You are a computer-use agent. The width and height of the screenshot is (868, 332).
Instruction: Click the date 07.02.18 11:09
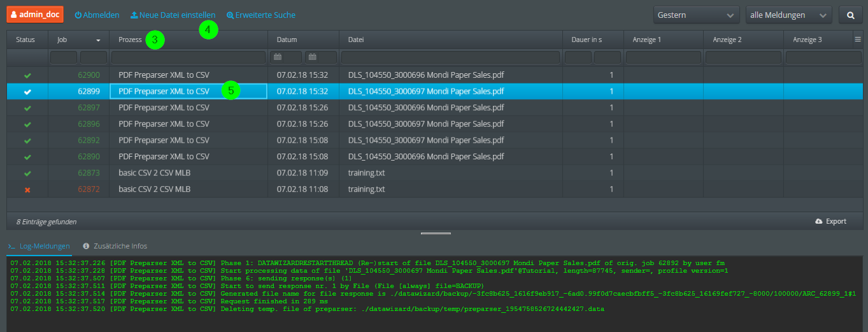pos(302,173)
